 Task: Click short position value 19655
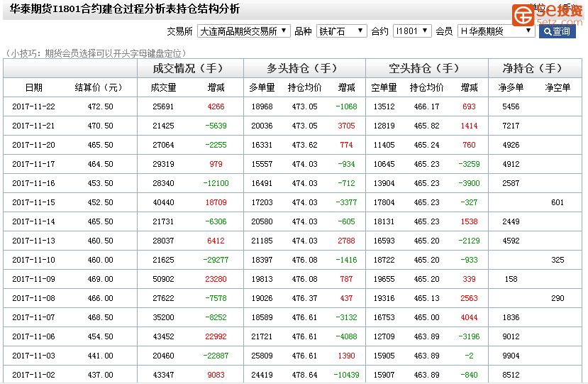[384, 279]
